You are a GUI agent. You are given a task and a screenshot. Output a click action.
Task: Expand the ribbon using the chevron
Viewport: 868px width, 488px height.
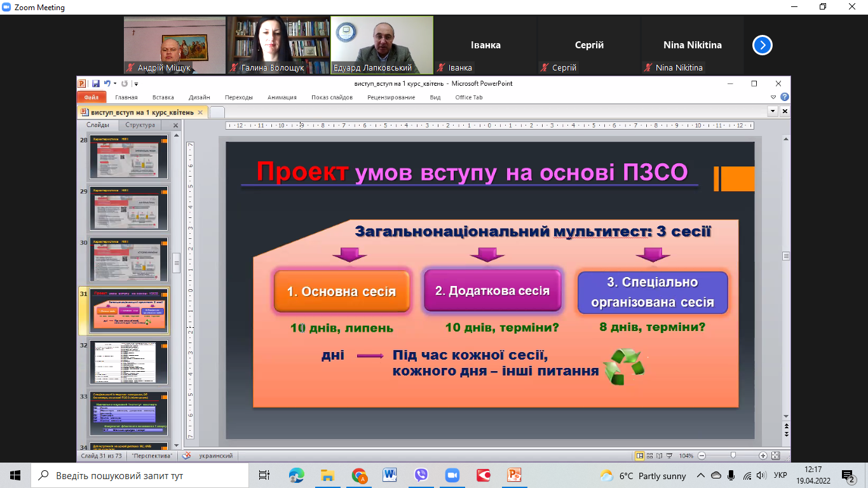coord(773,97)
